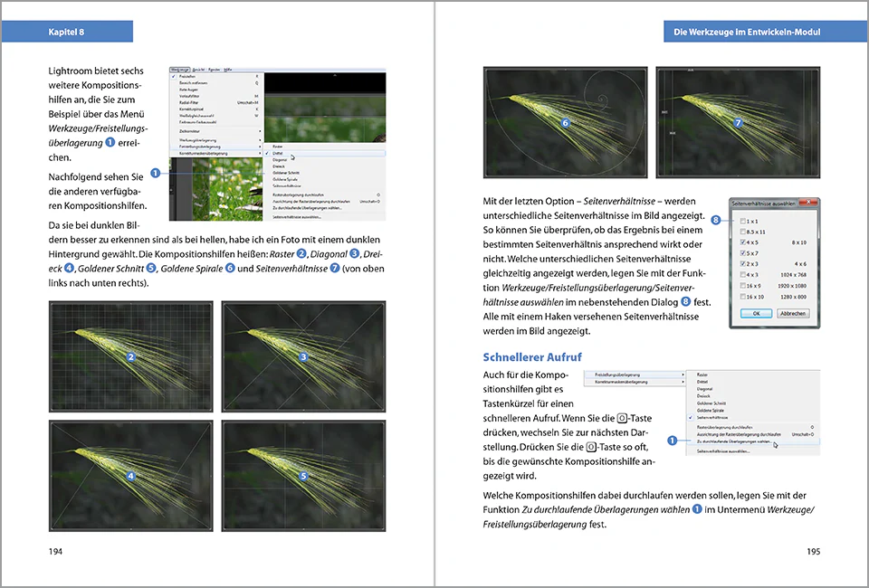The height and width of the screenshot is (588, 869).
Task: Click the 1920 x 1080 label in dialog
Action: (x=792, y=286)
